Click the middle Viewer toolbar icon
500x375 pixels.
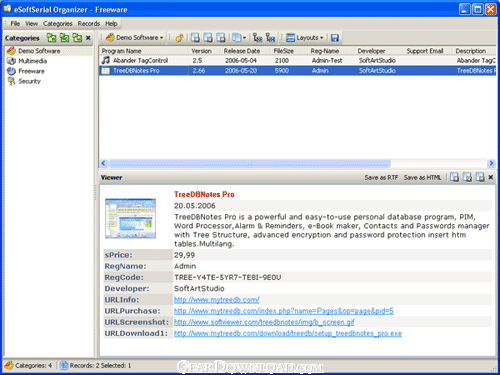point(467,177)
